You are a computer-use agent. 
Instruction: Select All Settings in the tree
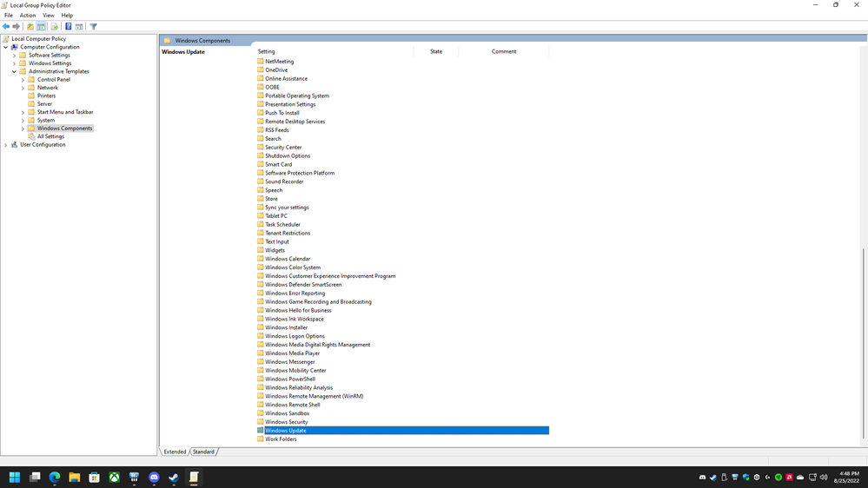point(51,136)
